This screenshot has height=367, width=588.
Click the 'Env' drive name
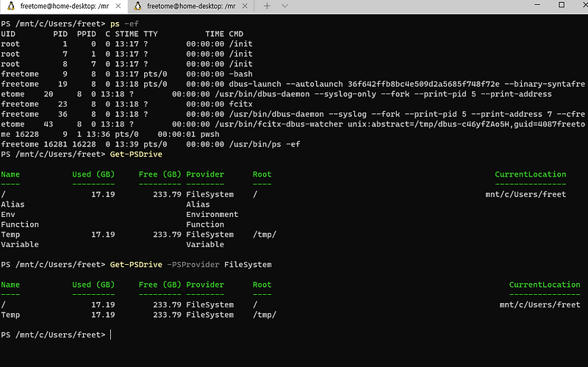coord(8,214)
